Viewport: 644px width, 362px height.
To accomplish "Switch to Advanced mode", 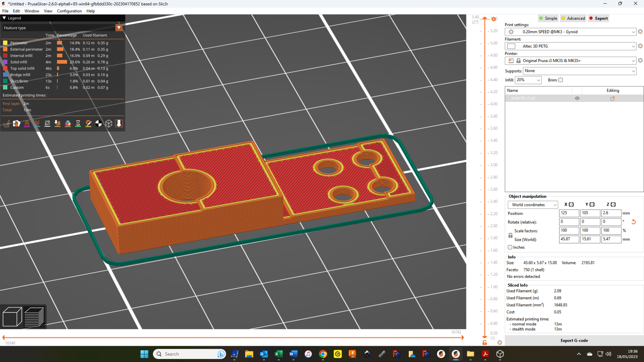I will coord(573,18).
